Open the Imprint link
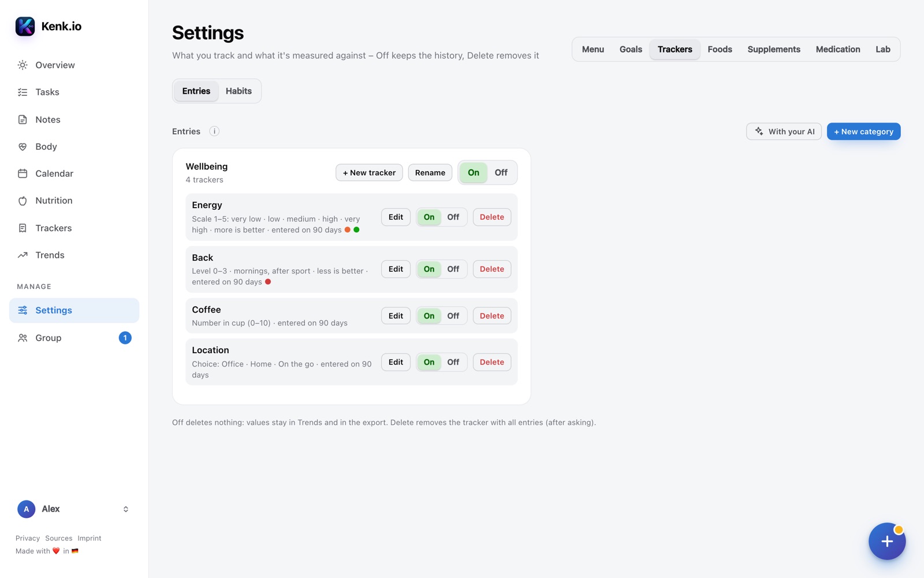The image size is (924, 578). 90,538
